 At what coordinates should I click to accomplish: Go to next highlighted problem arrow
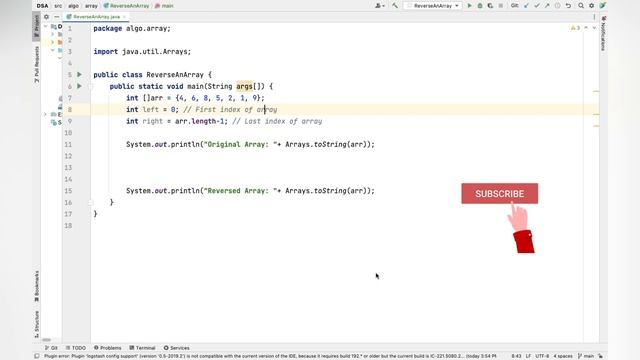tap(594, 28)
